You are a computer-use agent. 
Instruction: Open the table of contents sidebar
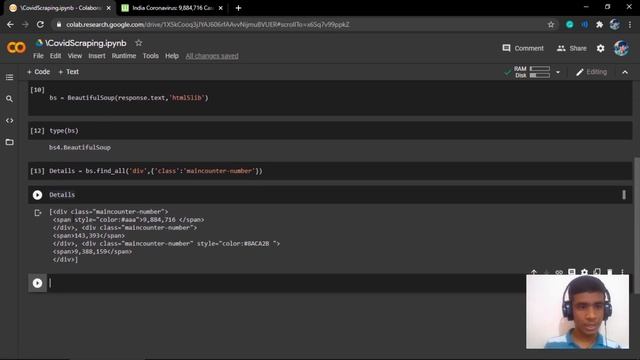[9, 77]
